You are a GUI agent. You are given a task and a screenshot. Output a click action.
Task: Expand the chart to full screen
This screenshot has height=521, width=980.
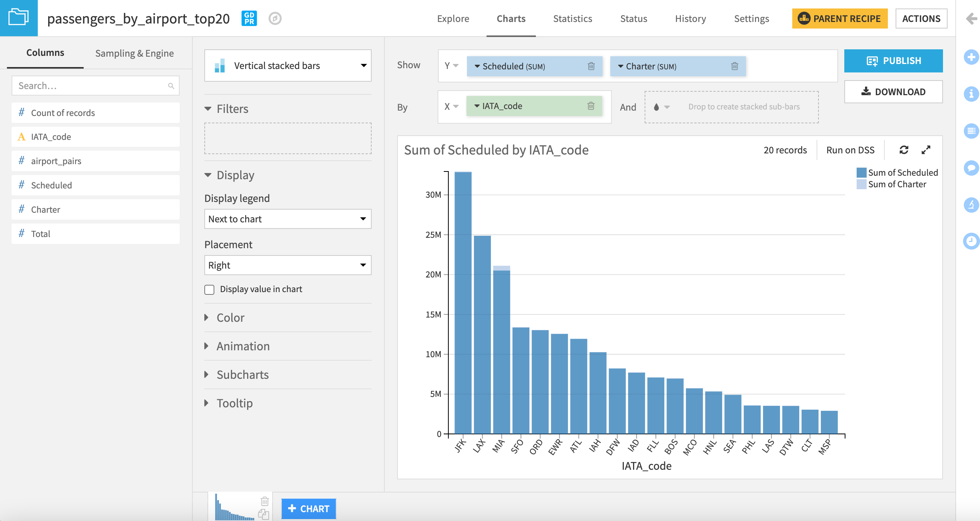[927, 150]
